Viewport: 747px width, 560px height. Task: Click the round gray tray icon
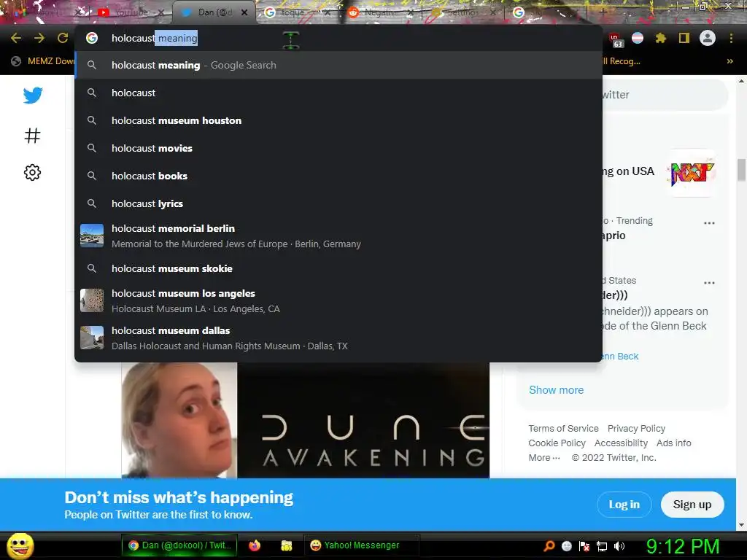[x=566, y=546]
